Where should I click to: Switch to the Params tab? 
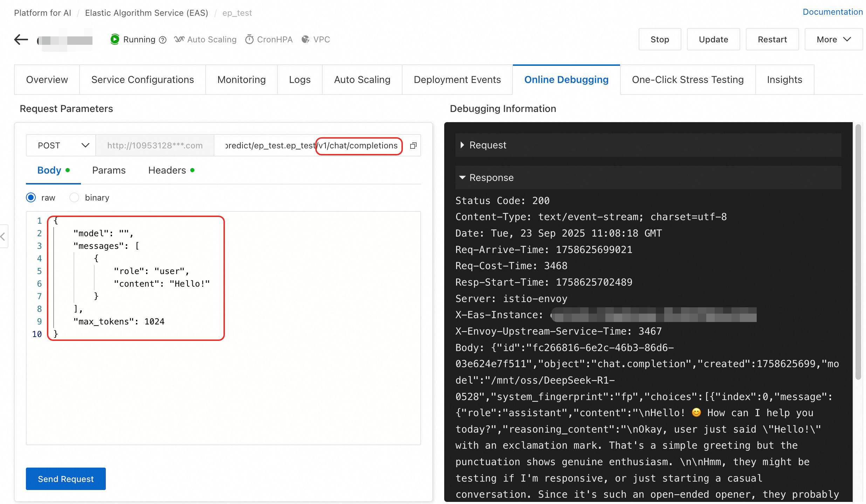(x=109, y=170)
